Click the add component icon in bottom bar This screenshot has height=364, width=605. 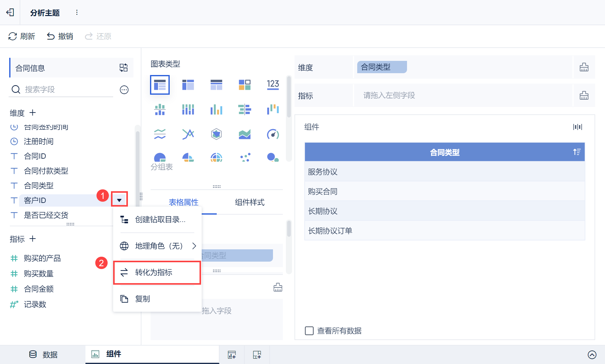232,354
